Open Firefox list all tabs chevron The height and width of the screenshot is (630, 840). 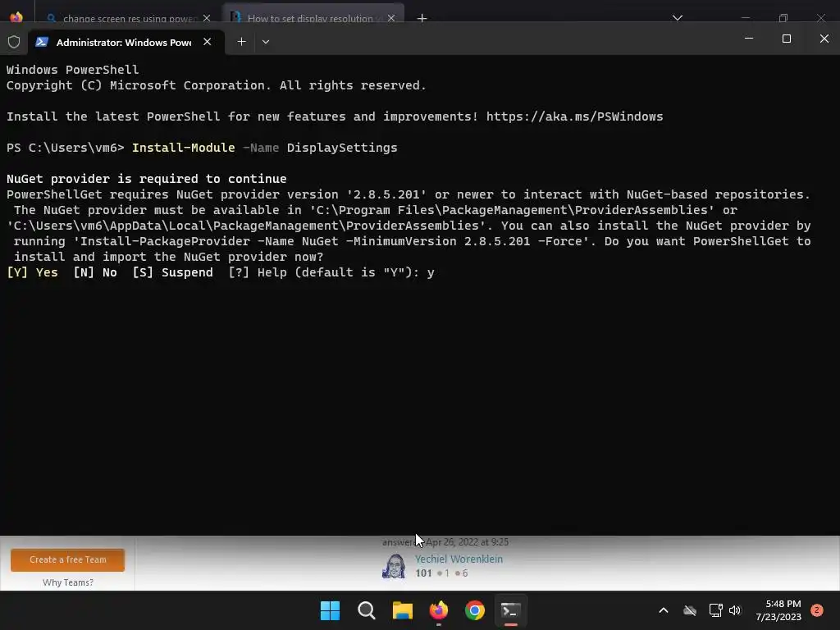tap(678, 18)
